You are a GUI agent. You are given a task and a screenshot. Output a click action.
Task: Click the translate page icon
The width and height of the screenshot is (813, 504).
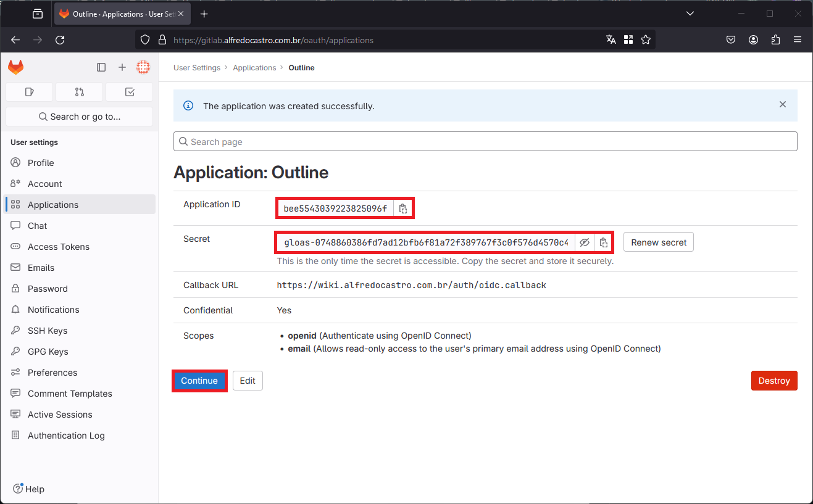pyautogui.click(x=611, y=39)
